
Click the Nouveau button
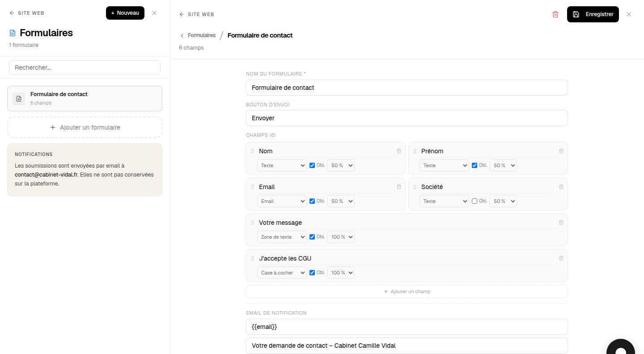(125, 13)
